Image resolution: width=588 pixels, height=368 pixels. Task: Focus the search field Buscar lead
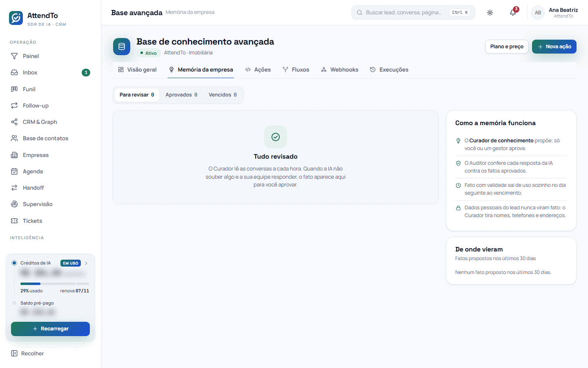click(413, 13)
